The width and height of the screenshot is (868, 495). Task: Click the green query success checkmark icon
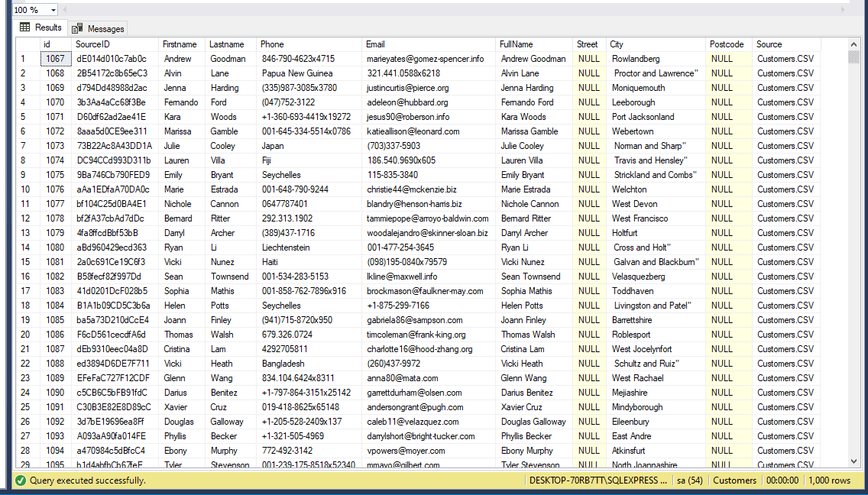[20, 480]
